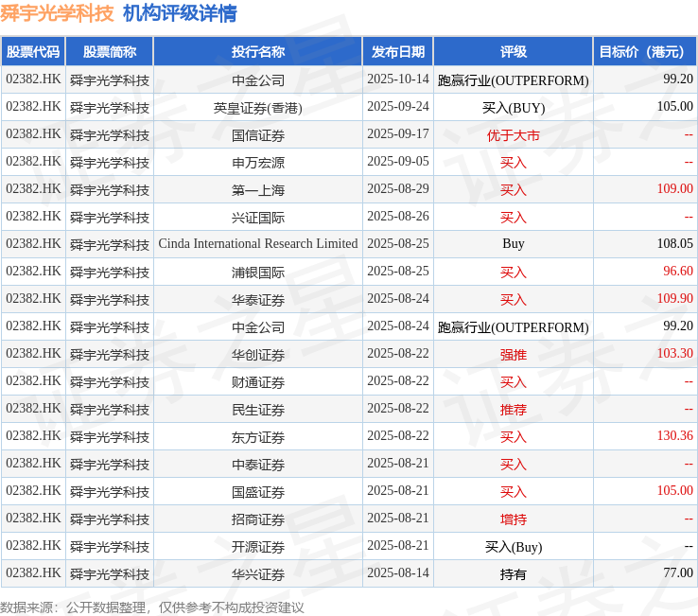Select the 开源证券 cell
The image size is (698, 616).
(258, 547)
